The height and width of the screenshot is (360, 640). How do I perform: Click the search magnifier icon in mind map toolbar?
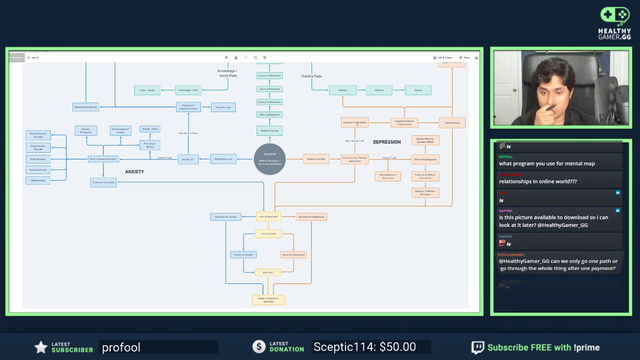[227, 58]
